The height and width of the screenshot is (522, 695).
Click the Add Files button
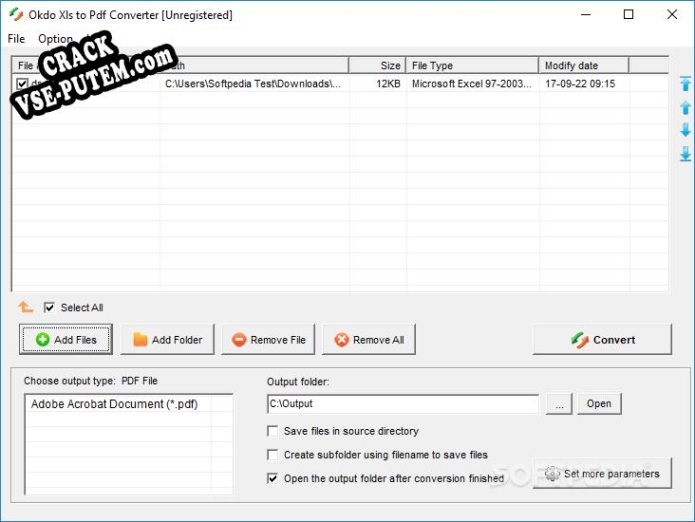coord(66,340)
